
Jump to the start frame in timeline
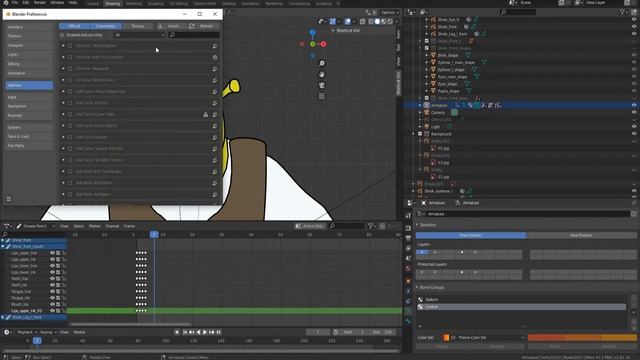coord(185,332)
